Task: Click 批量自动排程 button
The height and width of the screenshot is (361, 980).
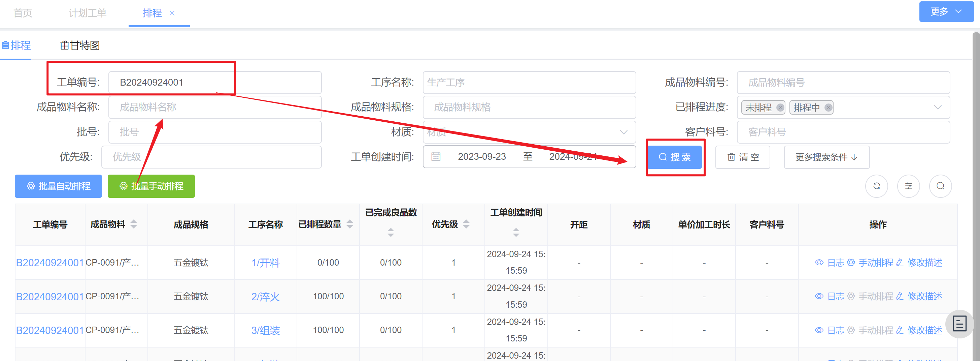Action: (x=58, y=186)
